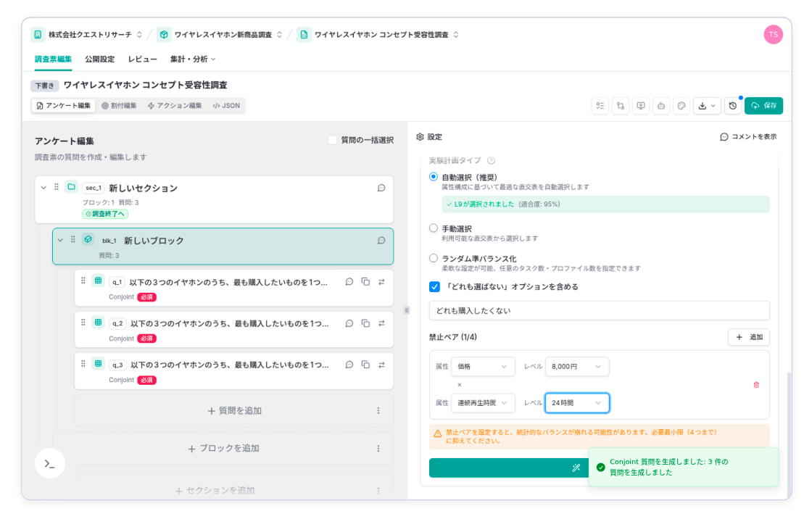Click the magic wand generate button

coord(509,468)
